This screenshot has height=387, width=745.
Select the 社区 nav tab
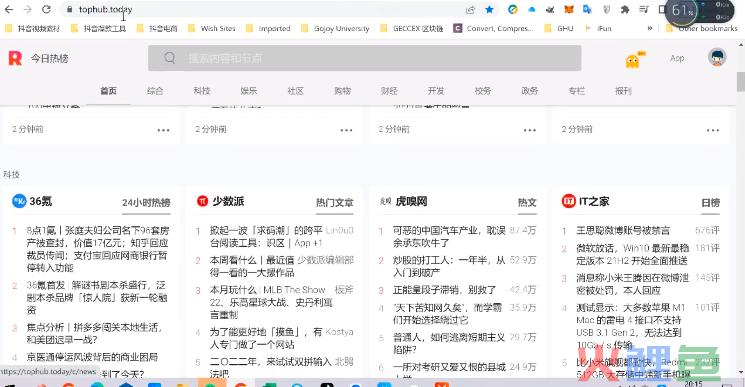296,91
